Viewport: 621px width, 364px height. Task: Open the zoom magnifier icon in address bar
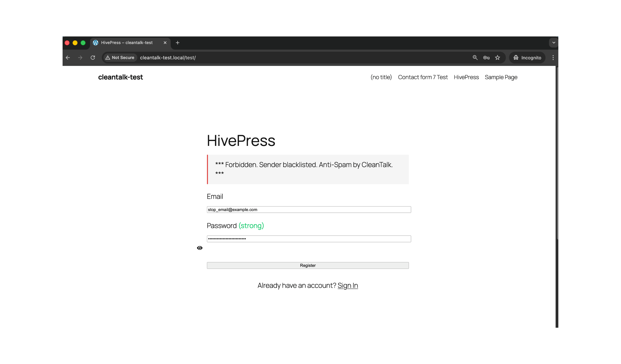pos(475,58)
